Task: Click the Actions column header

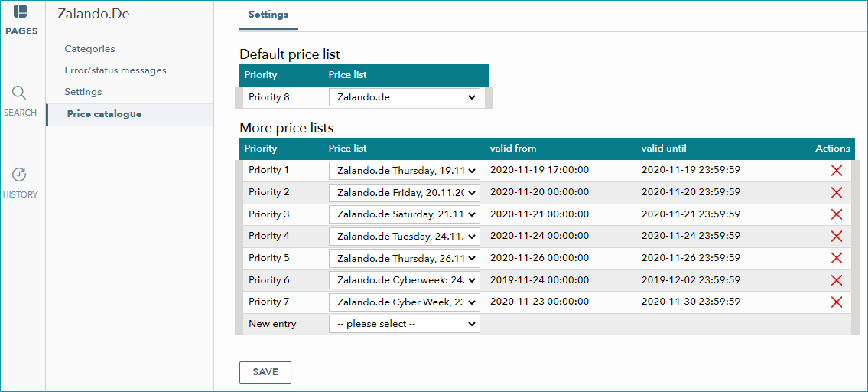Action: pyautogui.click(x=833, y=149)
